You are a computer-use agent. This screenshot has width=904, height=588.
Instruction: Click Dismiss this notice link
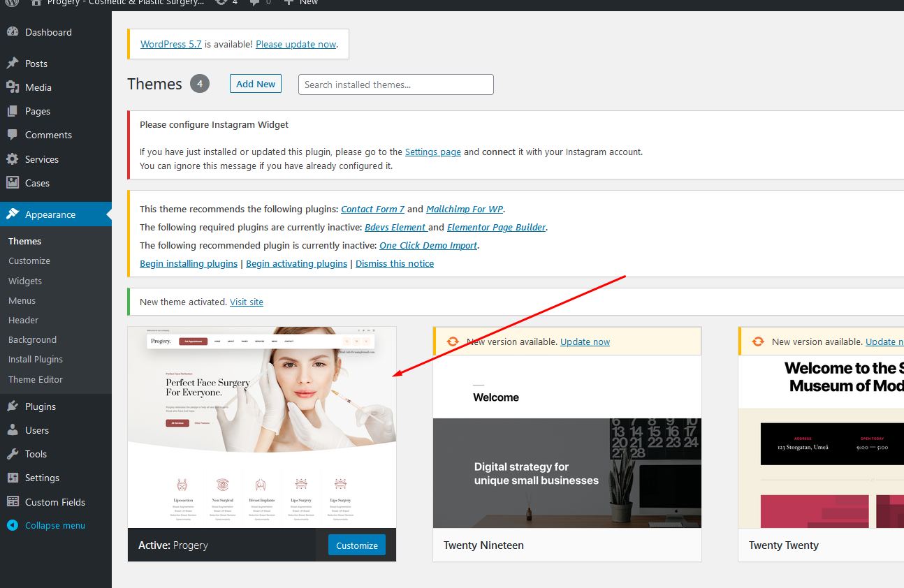click(x=395, y=263)
